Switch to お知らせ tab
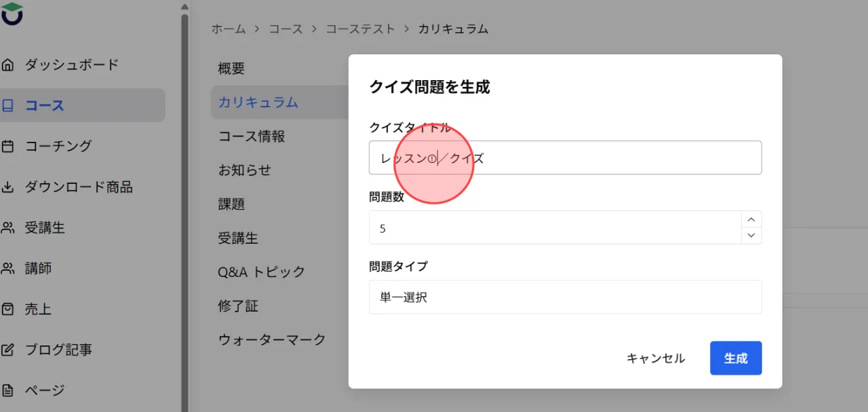Screen dimensions: 868x412 tap(245, 170)
